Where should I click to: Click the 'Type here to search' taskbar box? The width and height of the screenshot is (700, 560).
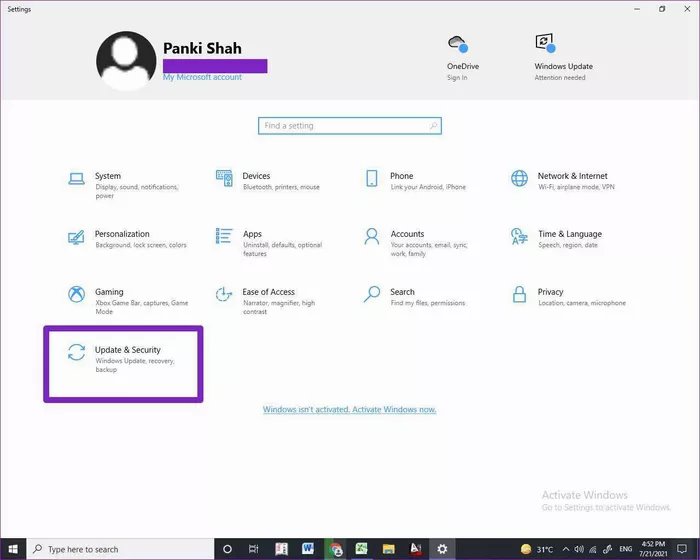point(121,549)
